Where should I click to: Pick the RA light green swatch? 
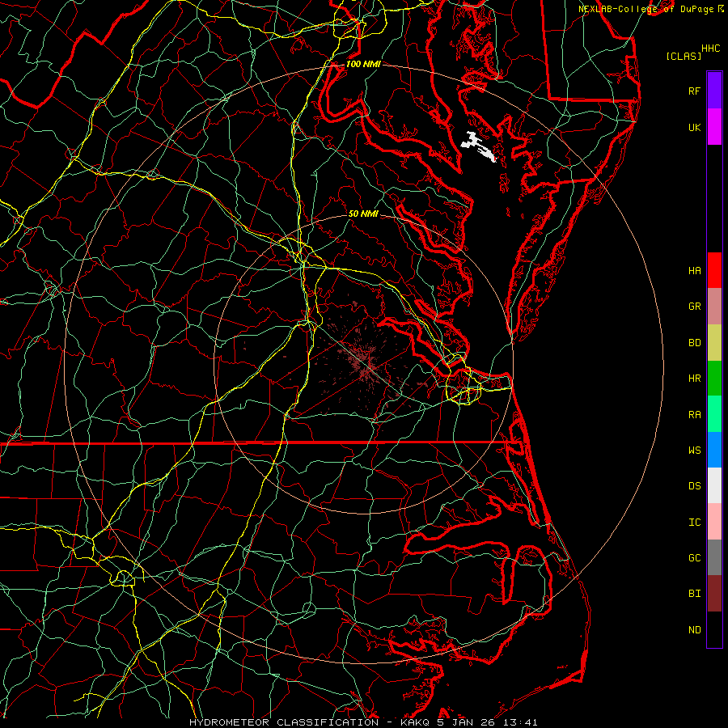(714, 414)
